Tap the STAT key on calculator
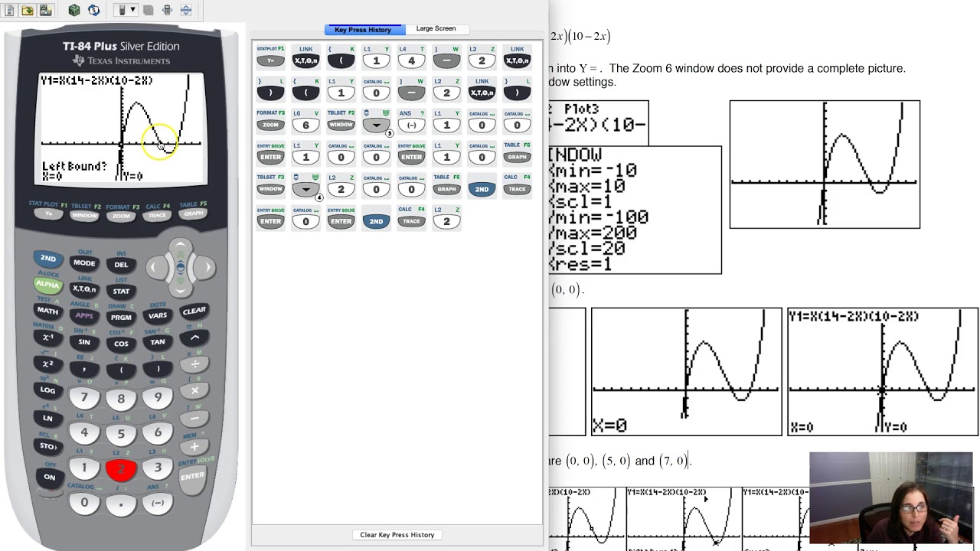 [x=121, y=291]
